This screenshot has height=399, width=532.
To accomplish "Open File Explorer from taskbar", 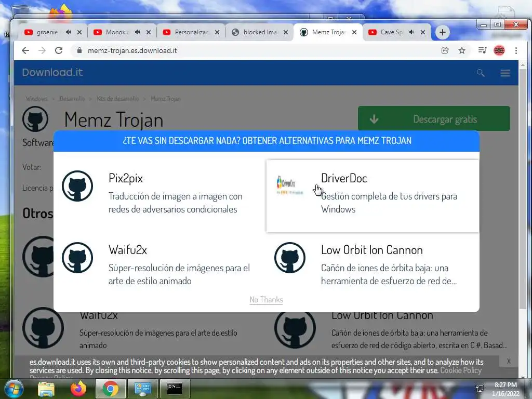I will tap(46, 389).
